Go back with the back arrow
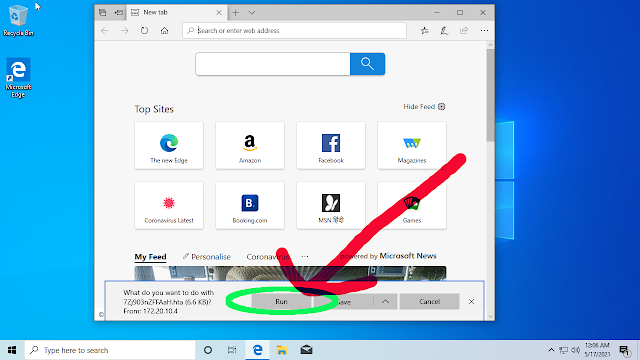Image resolution: width=640 pixels, height=360 pixels. (105, 31)
